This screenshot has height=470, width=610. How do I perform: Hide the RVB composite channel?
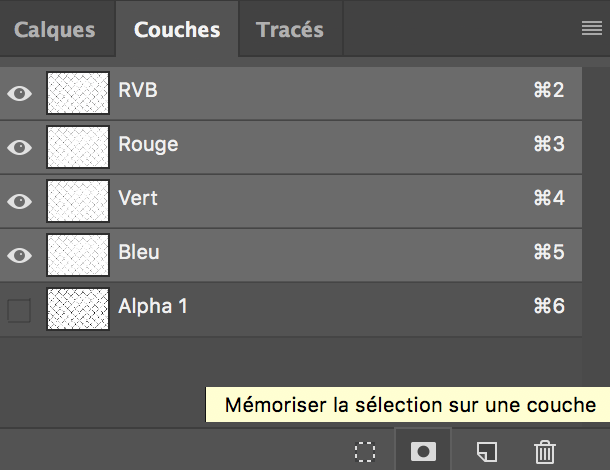[19, 93]
